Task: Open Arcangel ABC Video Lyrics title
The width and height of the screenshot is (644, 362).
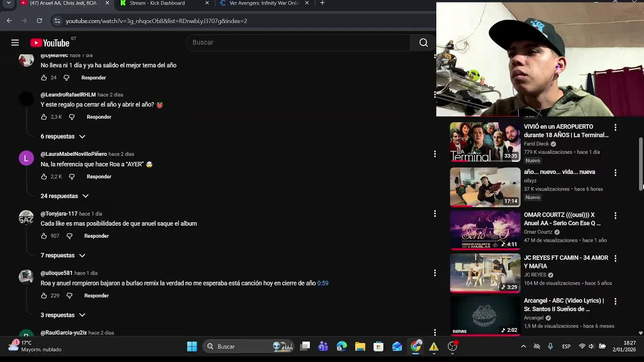Action: [x=564, y=305]
